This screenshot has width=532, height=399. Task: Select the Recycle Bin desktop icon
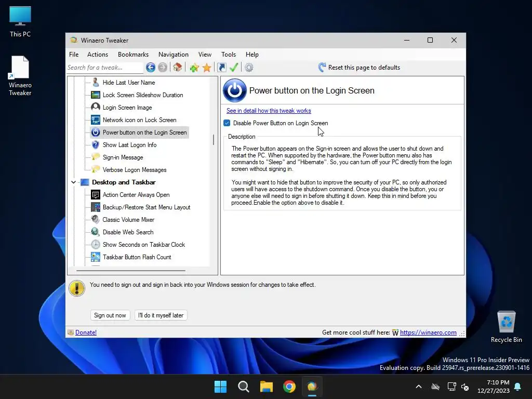(506, 327)
